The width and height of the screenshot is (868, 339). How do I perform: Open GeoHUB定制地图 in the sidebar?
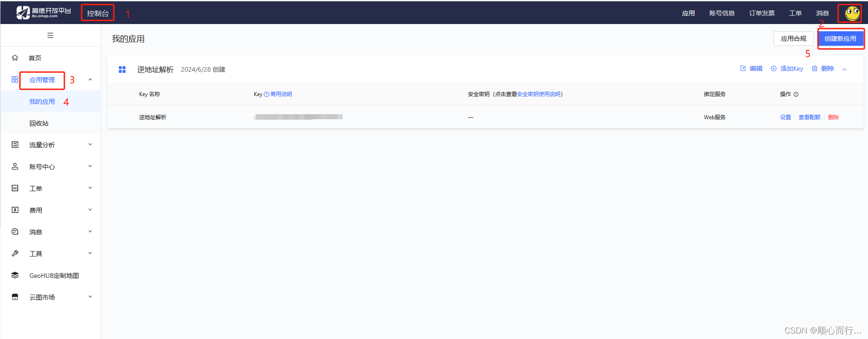(54, 276)
